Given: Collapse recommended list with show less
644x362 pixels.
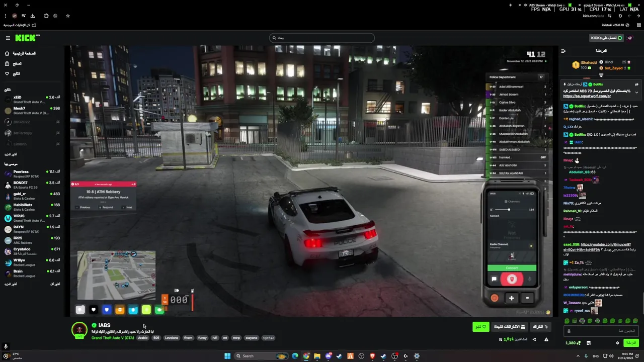Looking at the screenshot, I should (x=55, y=284).
